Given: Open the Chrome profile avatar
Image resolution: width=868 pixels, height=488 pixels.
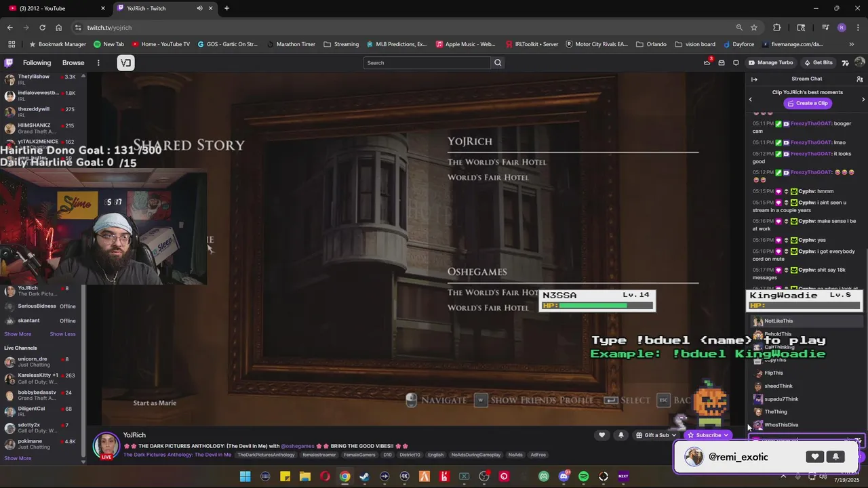Looking at the screenshot, I should pos(842,27).
